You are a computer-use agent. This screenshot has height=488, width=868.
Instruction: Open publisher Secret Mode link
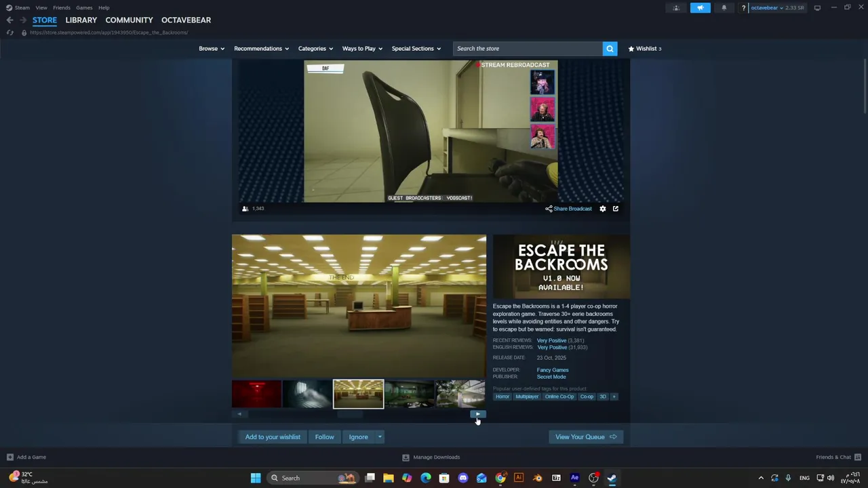click(551, 377)
